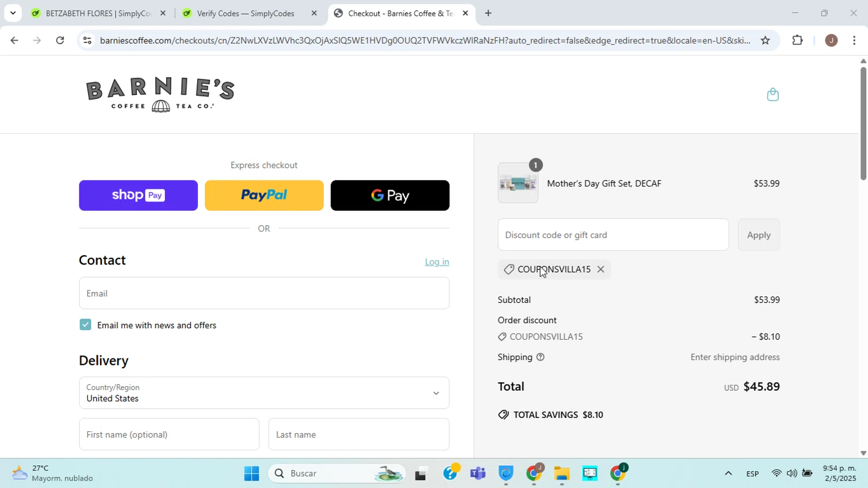Image resolution: width=868 pixels, height=488 pixels.
Task: Open the Chrome three-dot menu
Action: click(855, 41)
